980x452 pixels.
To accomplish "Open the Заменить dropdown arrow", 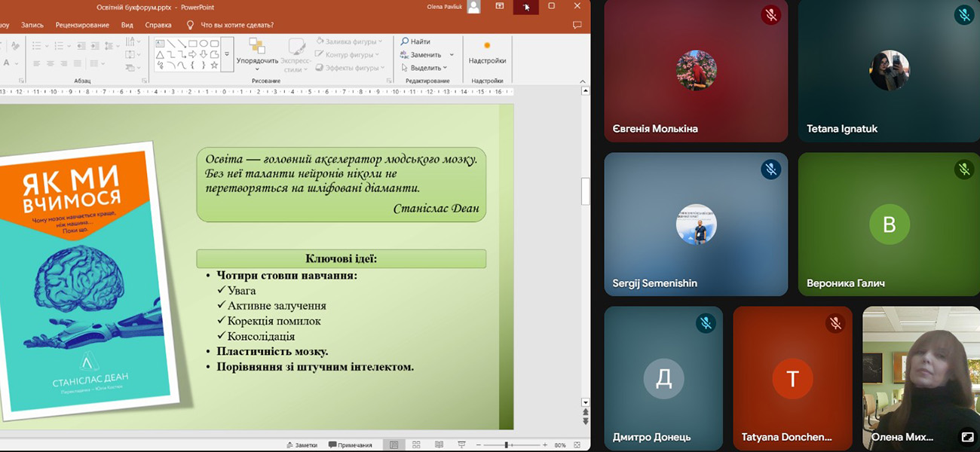I will click(452, 55).
